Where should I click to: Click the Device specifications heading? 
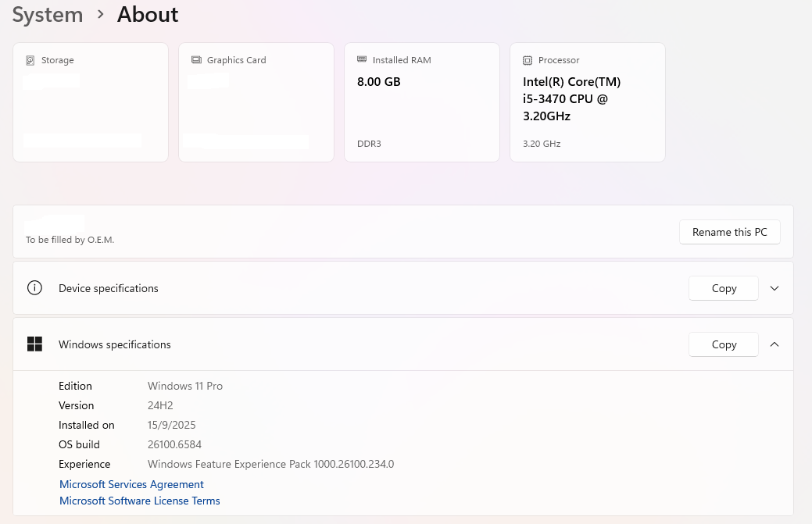pos(108,288)
